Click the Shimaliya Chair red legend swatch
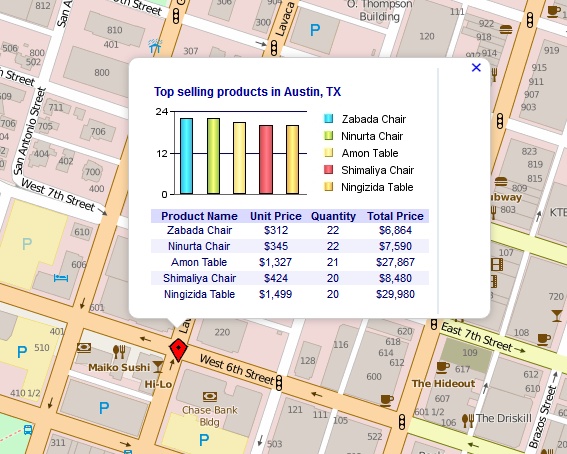Image resolution: width=567 pixels, height=454 pixels. (328, 170)
